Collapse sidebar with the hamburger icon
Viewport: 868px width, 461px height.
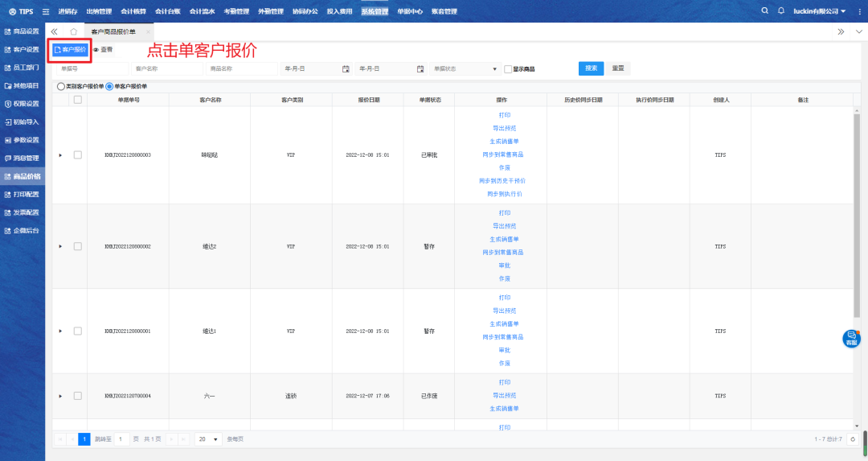45,11
